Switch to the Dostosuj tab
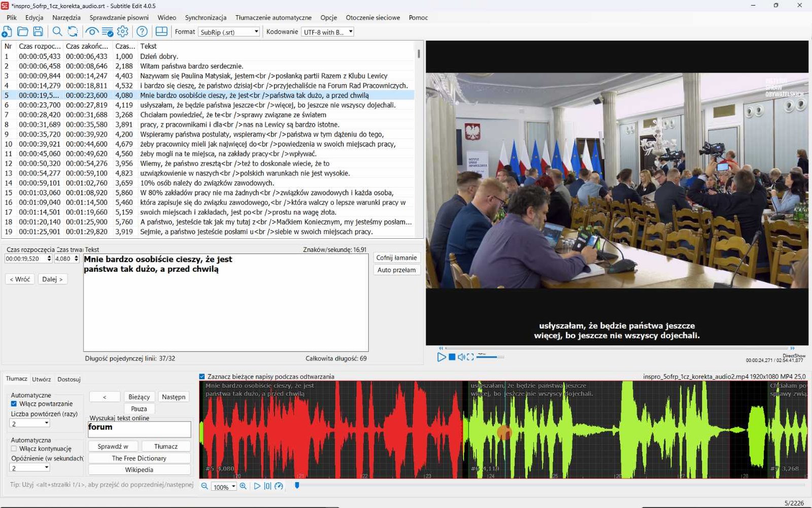 [69, 379]
